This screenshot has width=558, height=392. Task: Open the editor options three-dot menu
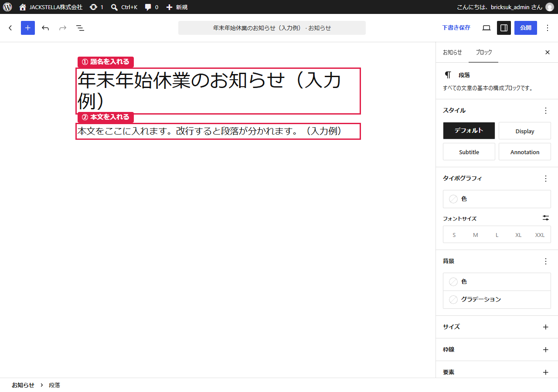click(548, 28)
